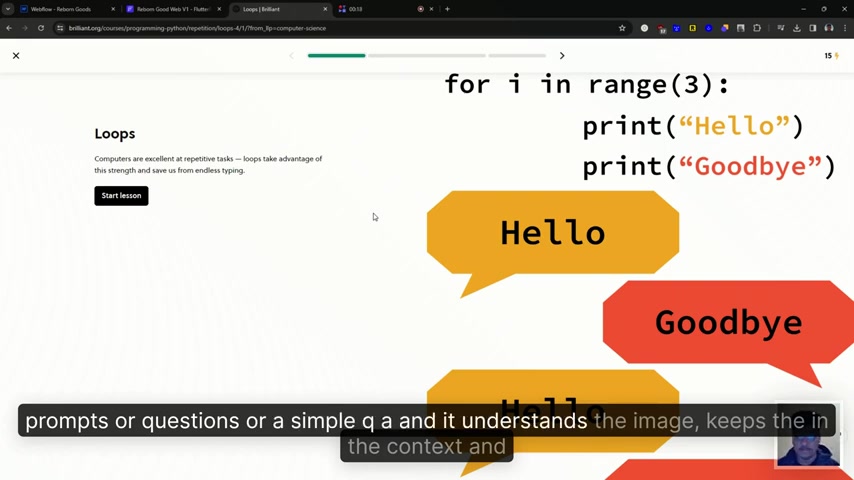View site information icon in address bar
Image resolution: width=854 pixels, height=480 pixels.
pyautogui.click(x=60, y=28)
